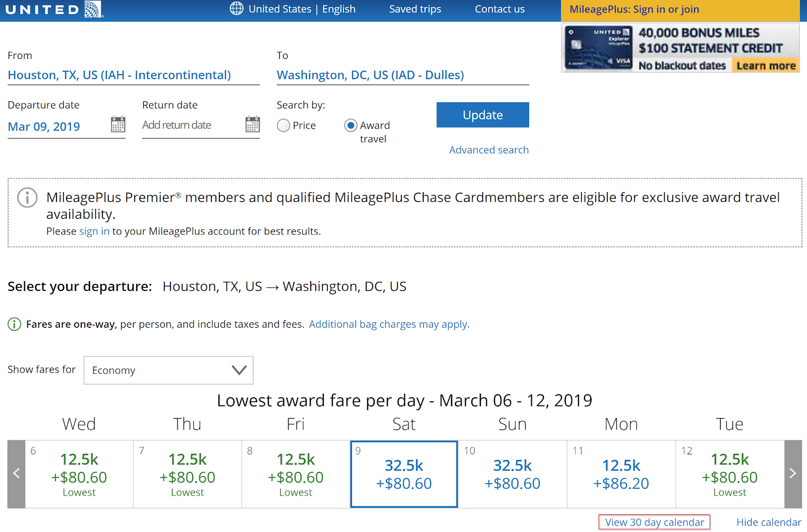Select the Price radio button
The image size is (807, 532).
[283, 126]
